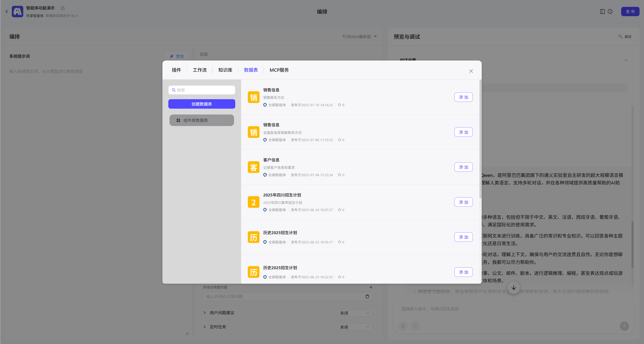
Task: Open the 定时任务 关闭 dropdown
Action: [355, 327]
